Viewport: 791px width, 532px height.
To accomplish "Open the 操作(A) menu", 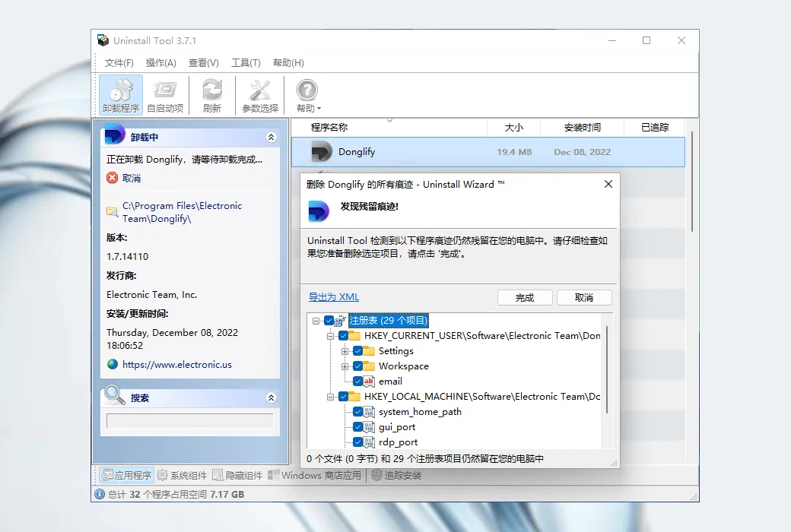I will (x=161, y=62).
